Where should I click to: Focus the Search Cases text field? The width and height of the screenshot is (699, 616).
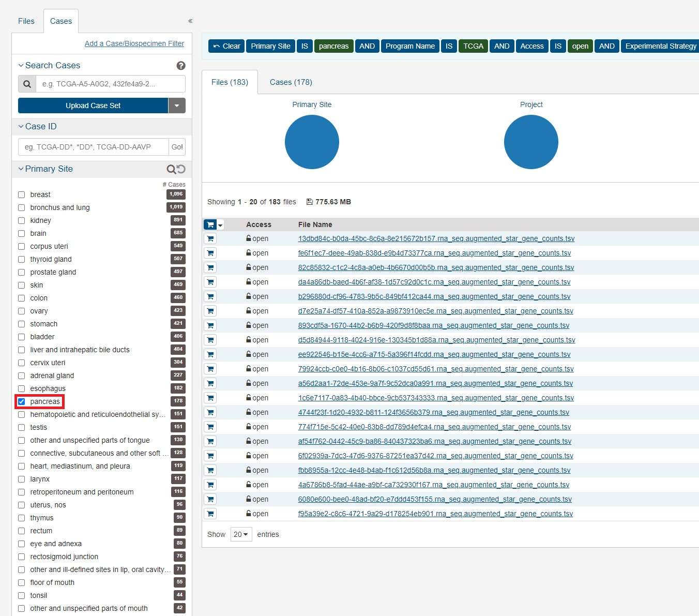(x=111, y=84)
